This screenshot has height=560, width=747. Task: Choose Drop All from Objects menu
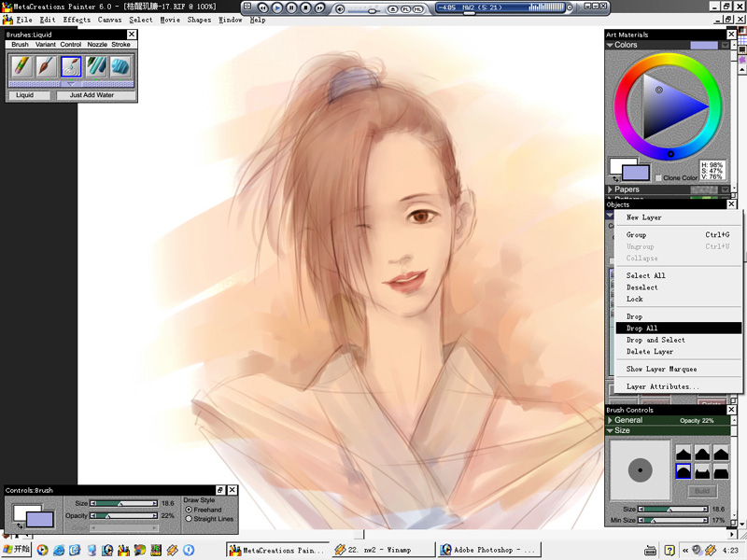coord(679,329)
